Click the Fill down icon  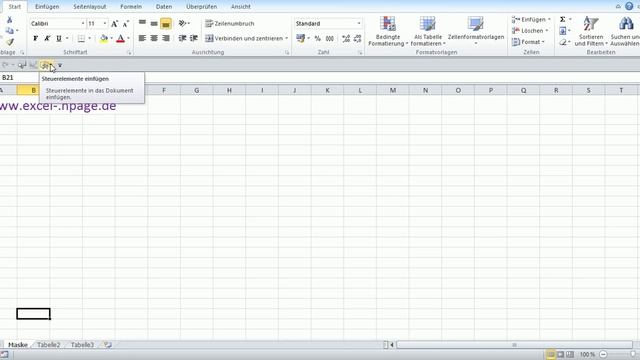[x=563, y=31]
